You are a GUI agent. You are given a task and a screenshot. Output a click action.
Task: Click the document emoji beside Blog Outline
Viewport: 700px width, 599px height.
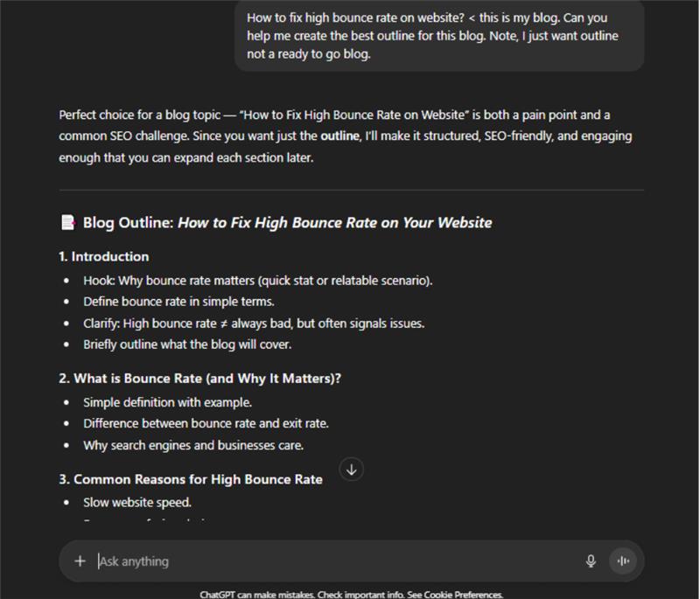(x=67, y=222)
